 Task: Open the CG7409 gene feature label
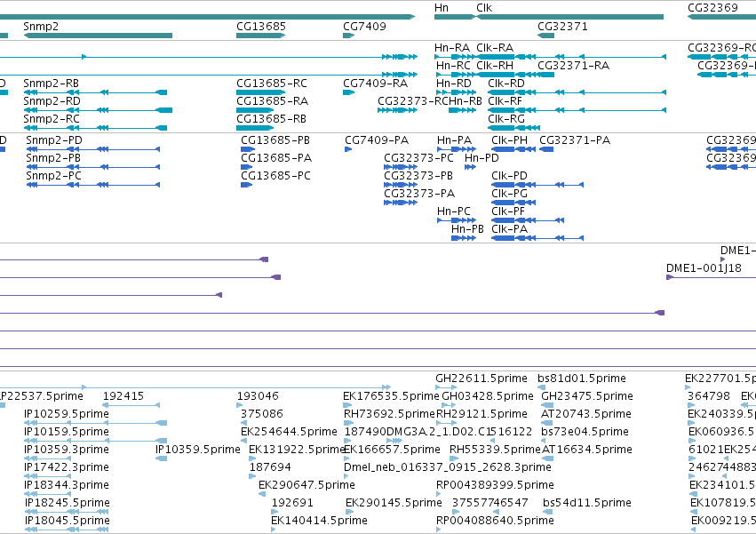[364, 26]
